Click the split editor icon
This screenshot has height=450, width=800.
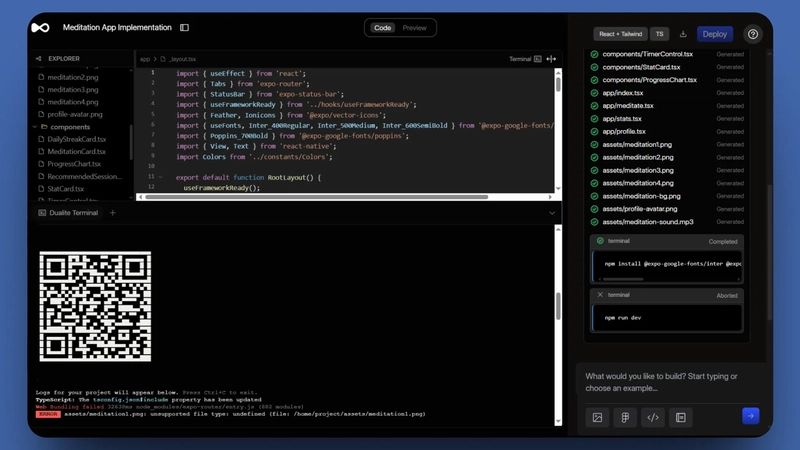(x=551, y=59)
